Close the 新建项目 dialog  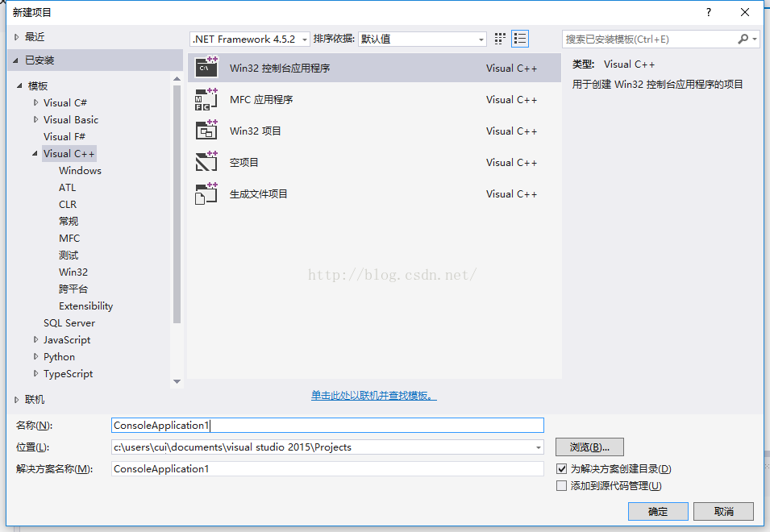pyautogui.click(x=745, y=12)
